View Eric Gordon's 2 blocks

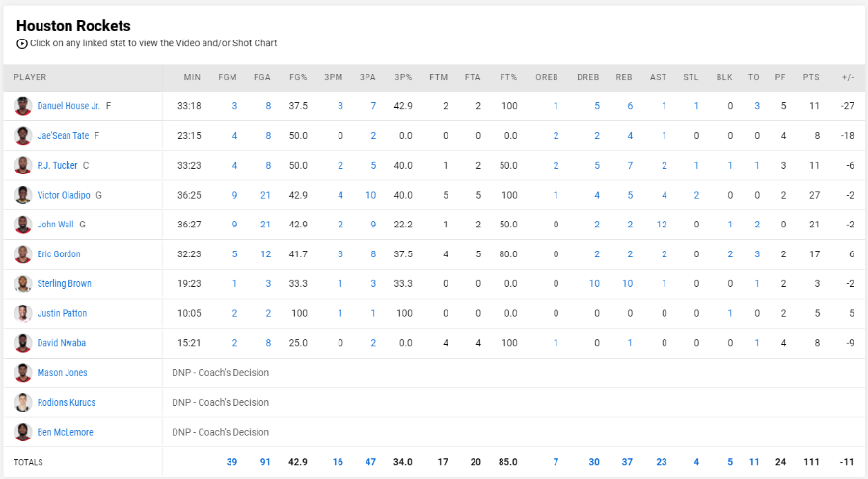coord(730,254)
